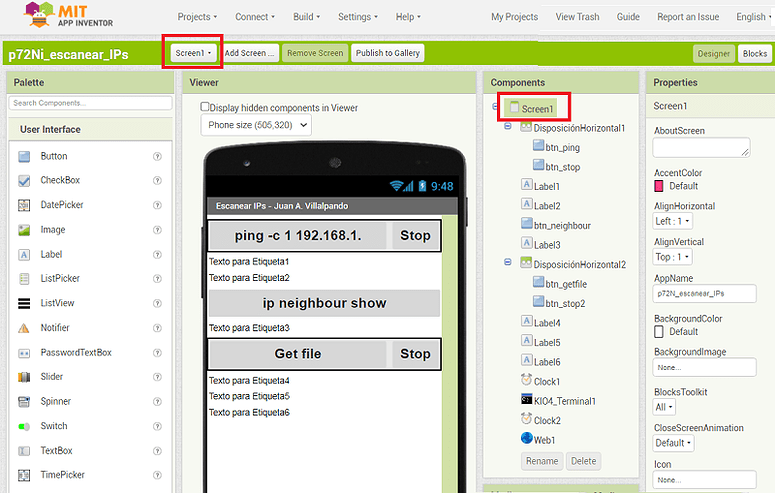Click the Switch palette icon
Image resolution: width=775 pixels, height=493 pixels.
(24, 426)
